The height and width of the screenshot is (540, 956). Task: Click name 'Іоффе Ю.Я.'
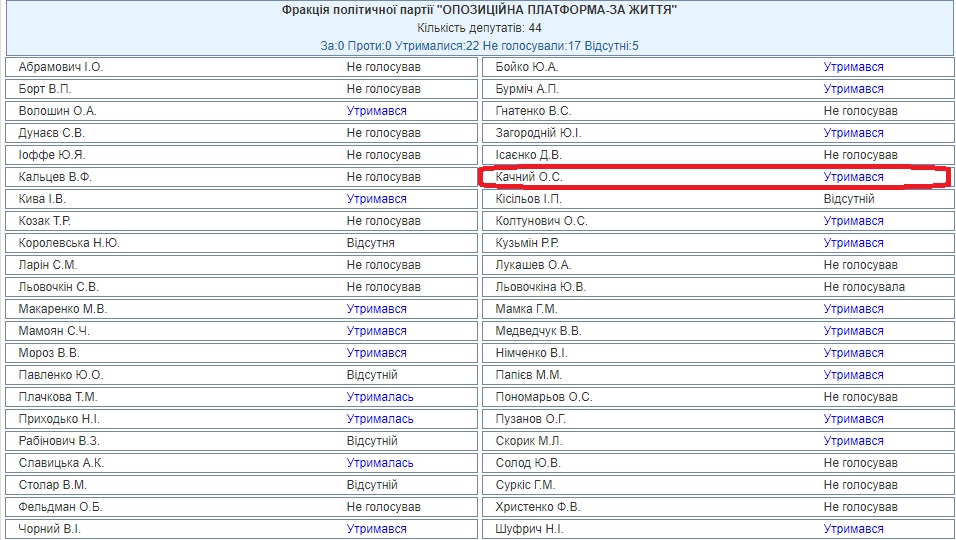click(51, 155)
